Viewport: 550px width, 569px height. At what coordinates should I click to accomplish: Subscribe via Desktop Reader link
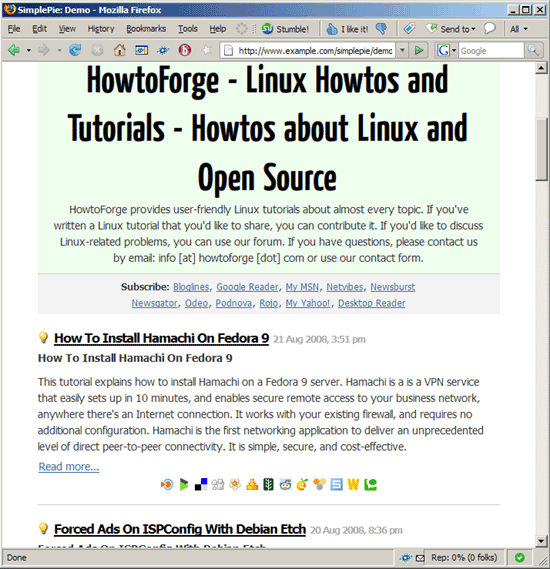[372, 303]
